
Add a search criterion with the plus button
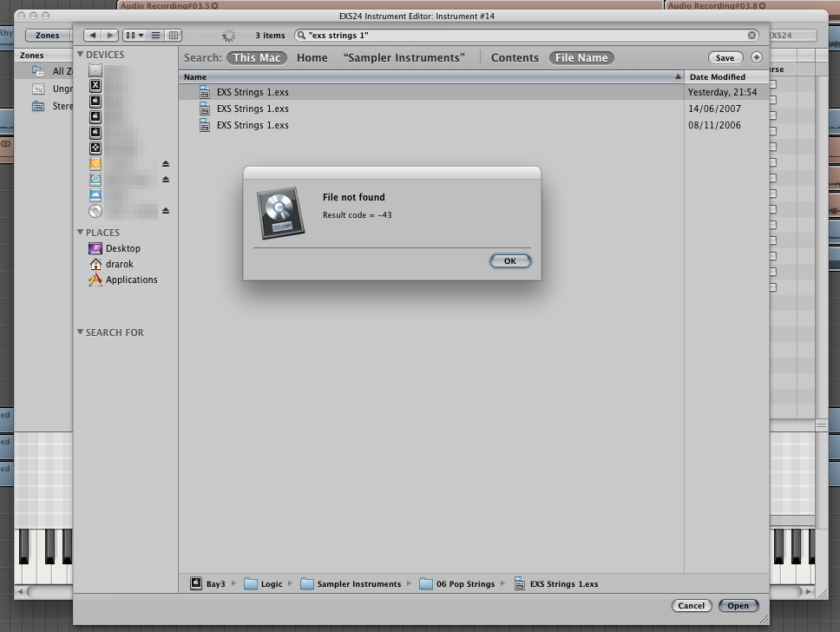click(x=757, y=57)
